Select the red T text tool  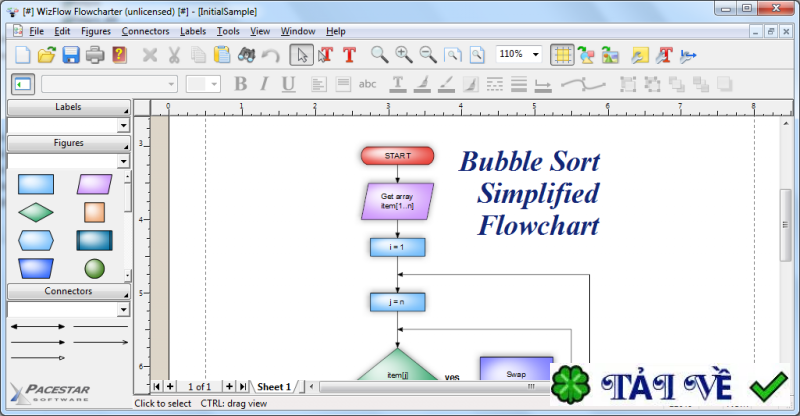point(349,55)
